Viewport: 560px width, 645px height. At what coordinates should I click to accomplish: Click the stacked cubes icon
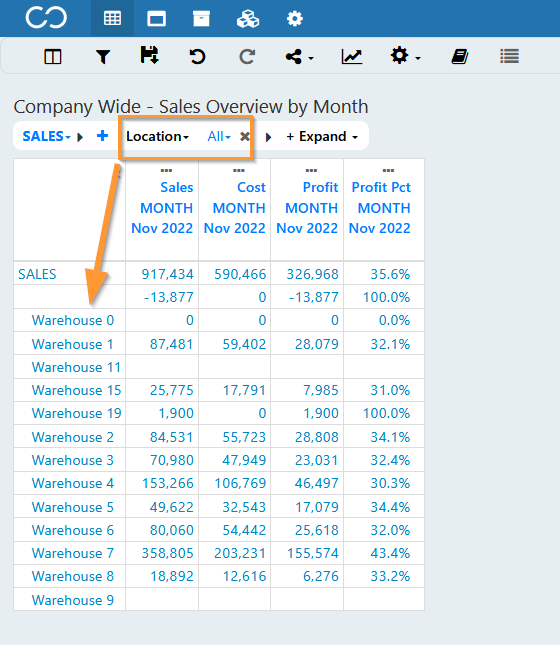[x=248, y=19]
